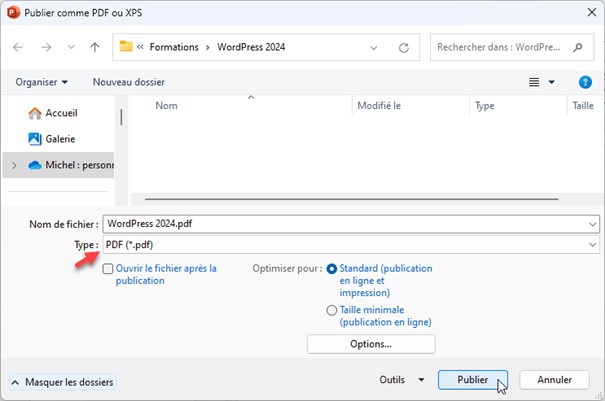Refresh the current folder view
This screenshot has height=401, width=605.
click(403, 47)
